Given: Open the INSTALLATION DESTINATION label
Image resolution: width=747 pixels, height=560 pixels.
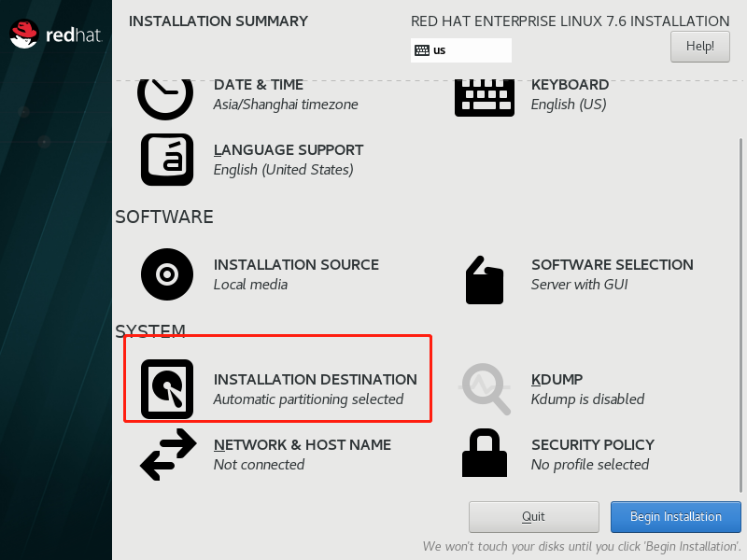Looking at the screenshot, I should tap(315, 380).
